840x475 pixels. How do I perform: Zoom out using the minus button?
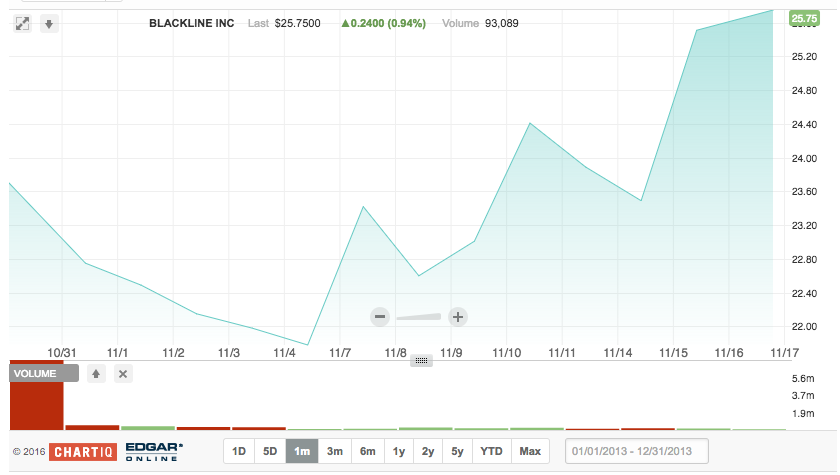380,316
